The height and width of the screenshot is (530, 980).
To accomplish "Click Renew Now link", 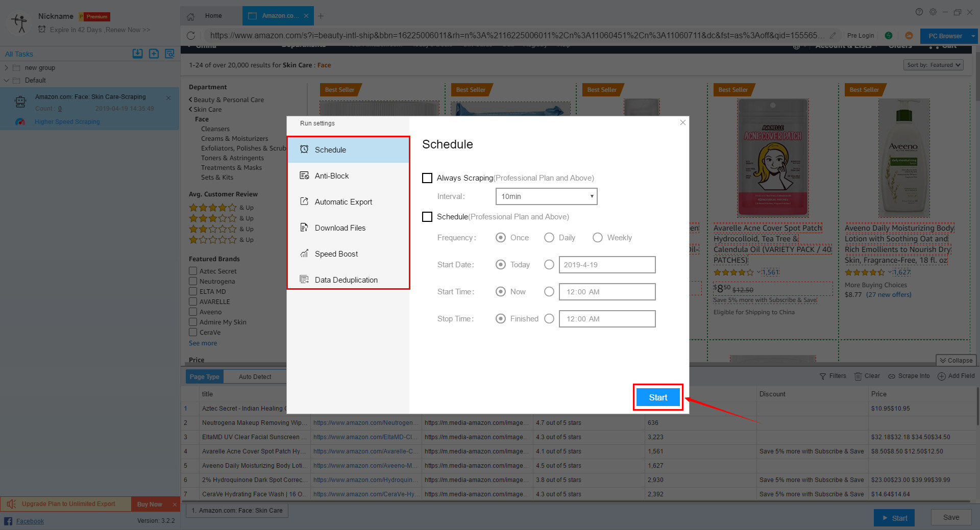I will click(128, 30).
